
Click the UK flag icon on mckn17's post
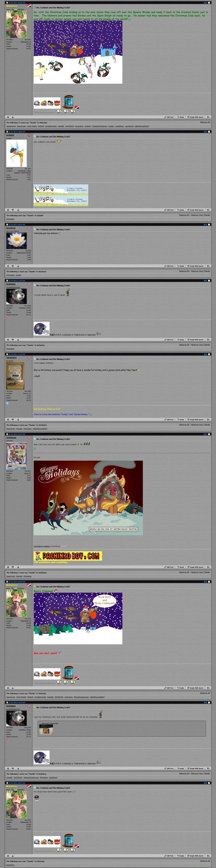tap(29, 135)
